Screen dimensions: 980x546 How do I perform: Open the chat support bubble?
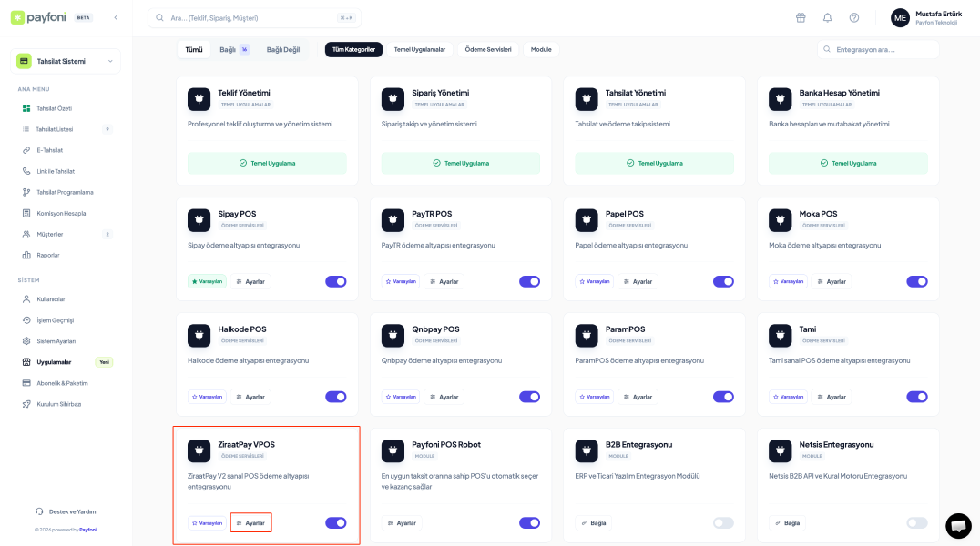(x=958, y=525)
